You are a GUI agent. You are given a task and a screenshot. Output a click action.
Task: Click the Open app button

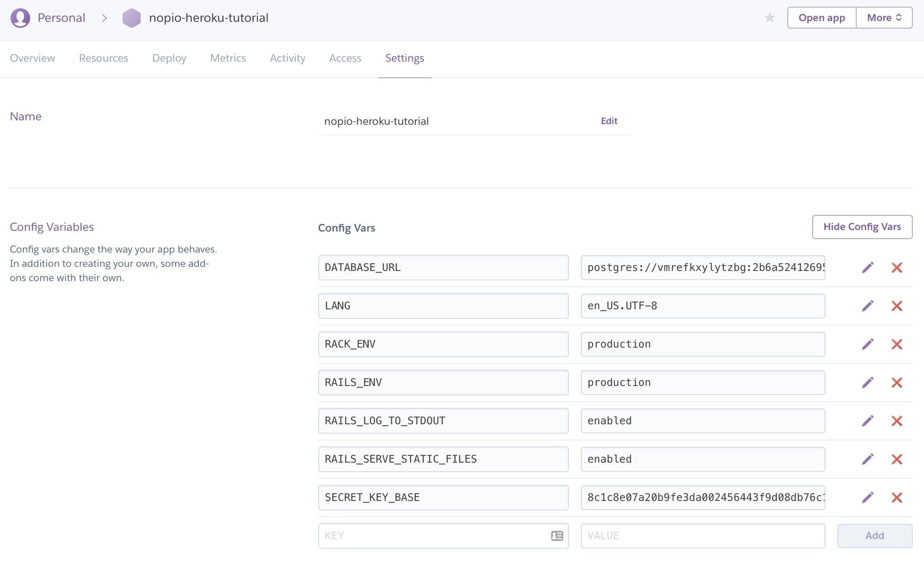[822, 18]
